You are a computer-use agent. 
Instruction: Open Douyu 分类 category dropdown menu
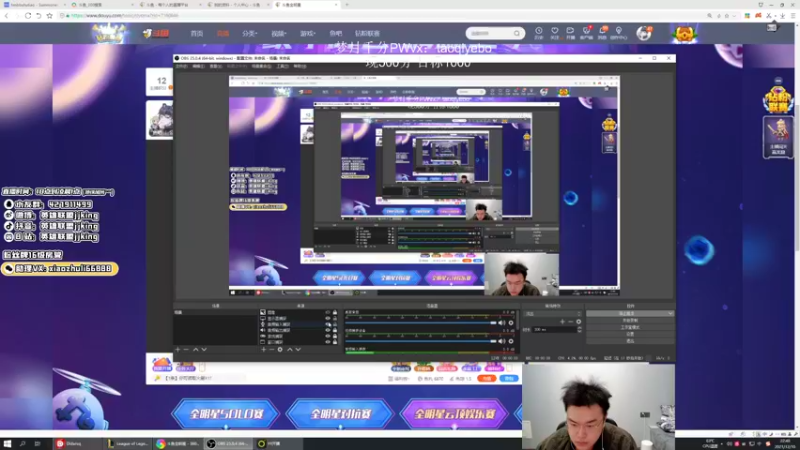(x=249, y=33)
